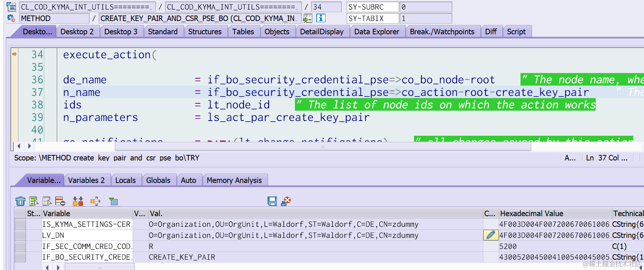The width and height of the screenshot is (644, 270).
Task: Click the SY-TABIX value field
Action: tap(426, 18)
